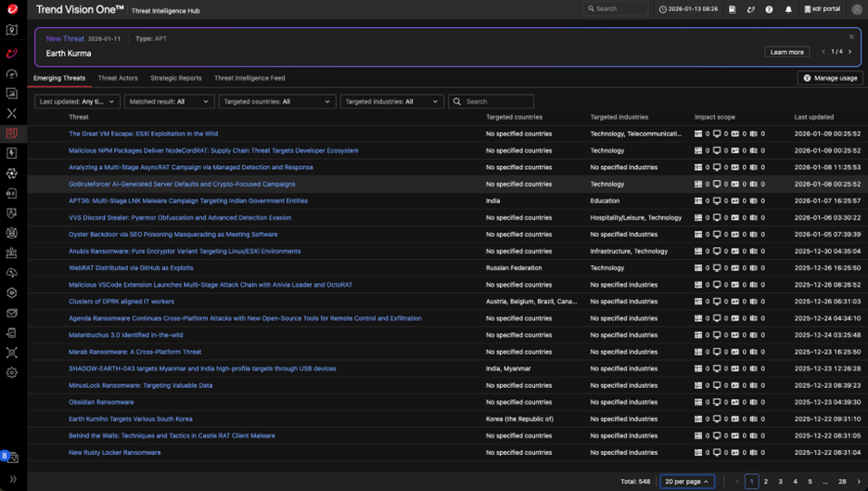The width and height of the screenshot is (868, 491).
Task: Open the Matched result filter dropdown
Action: pyautogui.click(x=169, y=102)
